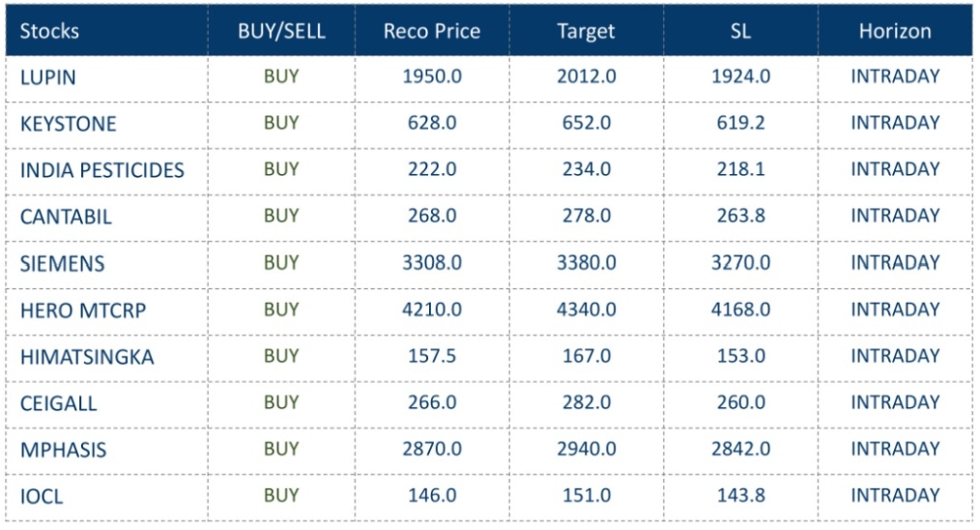Screen dimensions: 980x530
Task: Click the MPHASIS stock name
Action: pos(64,451)
